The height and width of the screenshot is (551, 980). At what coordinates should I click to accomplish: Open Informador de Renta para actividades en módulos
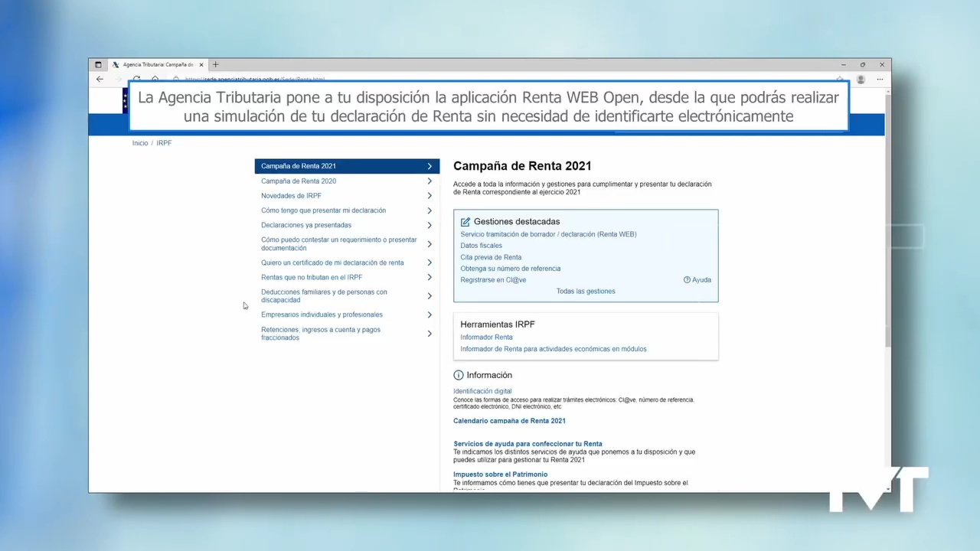(x=554, y=349)
